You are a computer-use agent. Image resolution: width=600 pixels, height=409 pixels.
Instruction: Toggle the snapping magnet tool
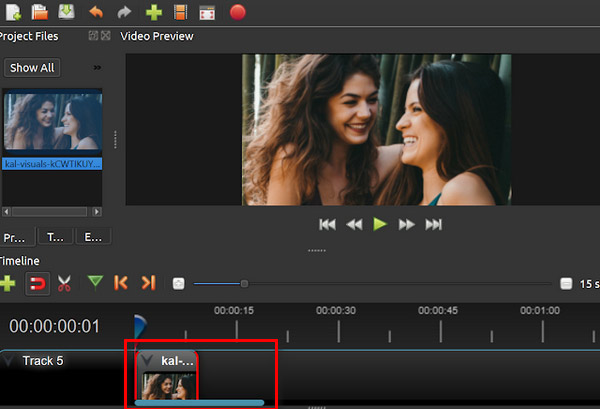click(38, 284)
